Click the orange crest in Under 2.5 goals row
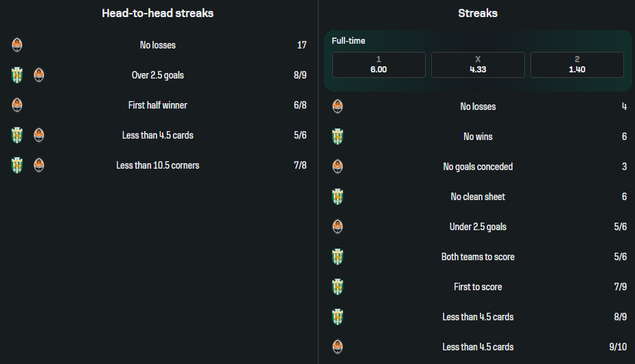Viewport: 635px width, 364px height. click(337, 227)
